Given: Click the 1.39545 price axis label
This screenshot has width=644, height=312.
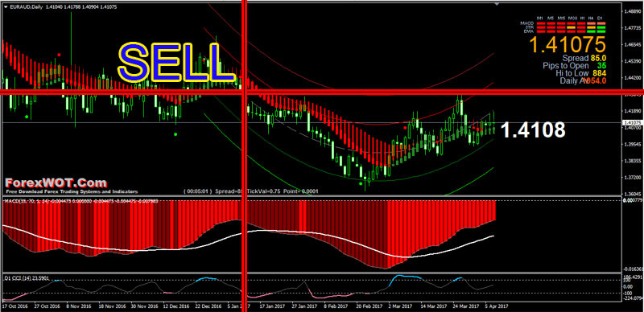Looking at the screenshot, I should click(x=634, y=145).
